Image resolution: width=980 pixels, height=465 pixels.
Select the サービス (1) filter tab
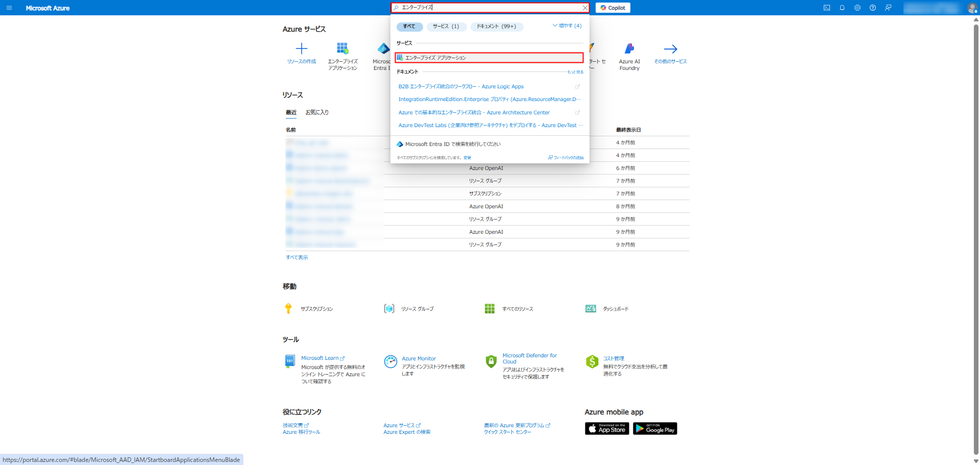tap(446, 27)
